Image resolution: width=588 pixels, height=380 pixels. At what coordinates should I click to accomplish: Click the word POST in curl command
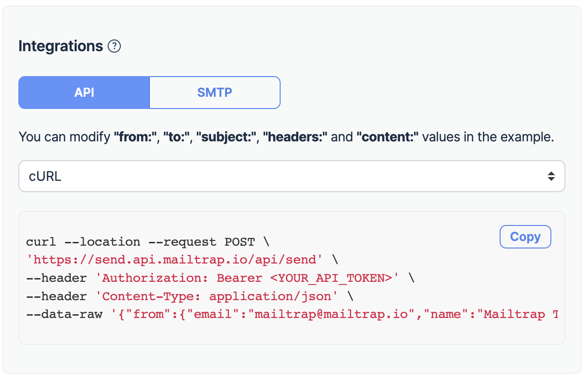coord(240,242)
